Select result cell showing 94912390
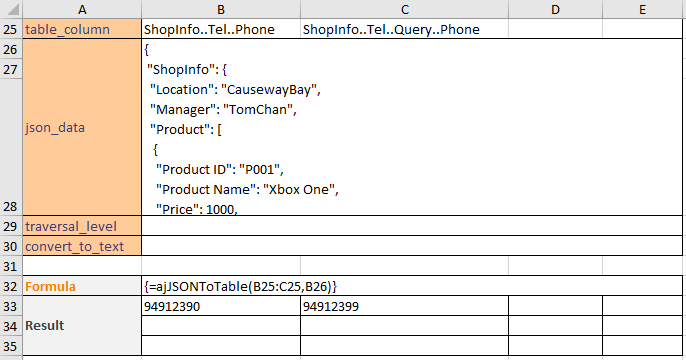The height and width of the screenshot is (360, 686). click(221, 306)
